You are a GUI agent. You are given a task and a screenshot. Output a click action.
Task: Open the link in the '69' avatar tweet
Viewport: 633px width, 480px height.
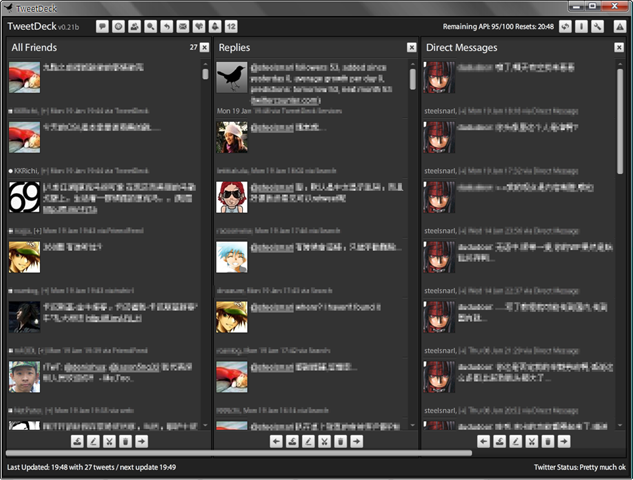[x=70, y=210]
